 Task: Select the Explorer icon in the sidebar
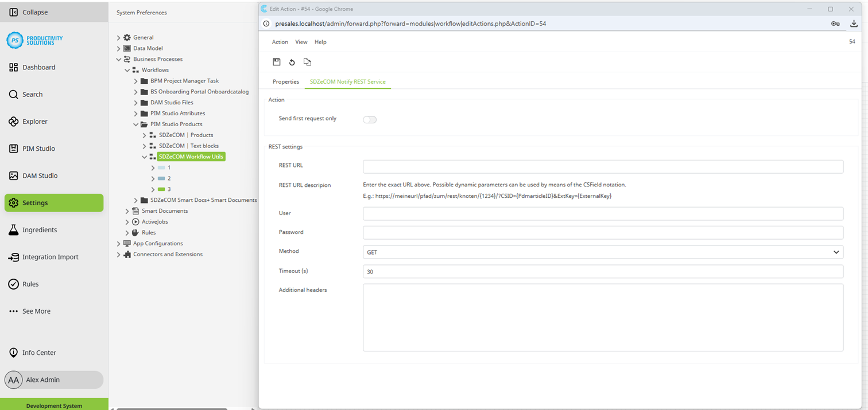click(x=13, y=121)
